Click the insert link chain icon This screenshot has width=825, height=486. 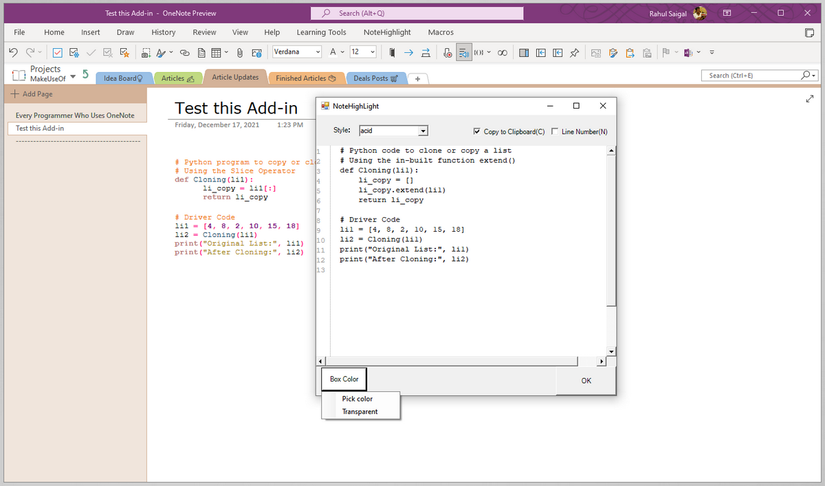(x=184, y=52)
